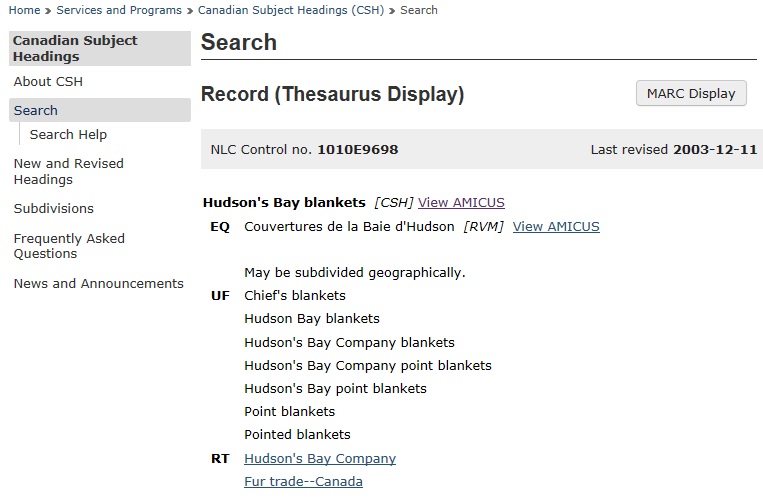
Task: Go to Home in the breadcrumb
Action: (24, 10)
